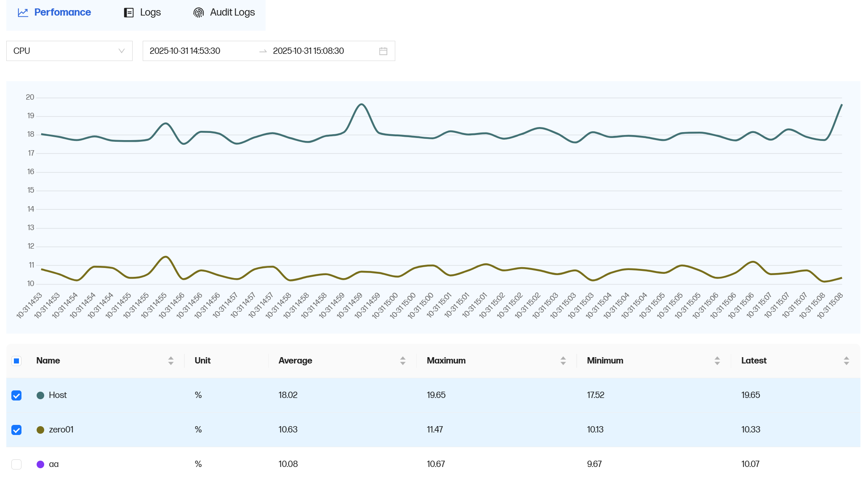This screenshot has width=868, height=480.
Task: Click the purple aa series color dot
Action: [40, 464]
